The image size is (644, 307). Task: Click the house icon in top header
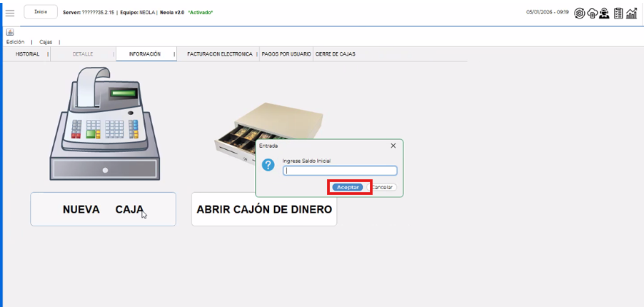(x=593, y=13)
